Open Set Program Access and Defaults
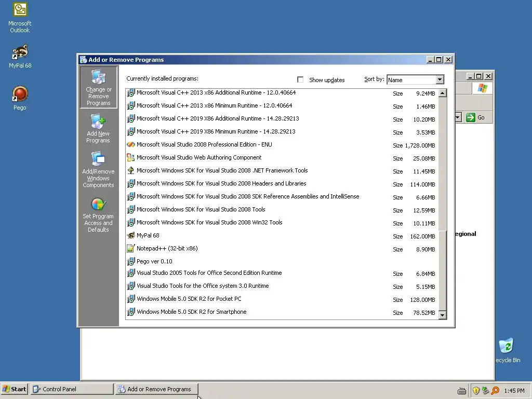The width and height of the screenshot is (532, 399). (98, 215)
